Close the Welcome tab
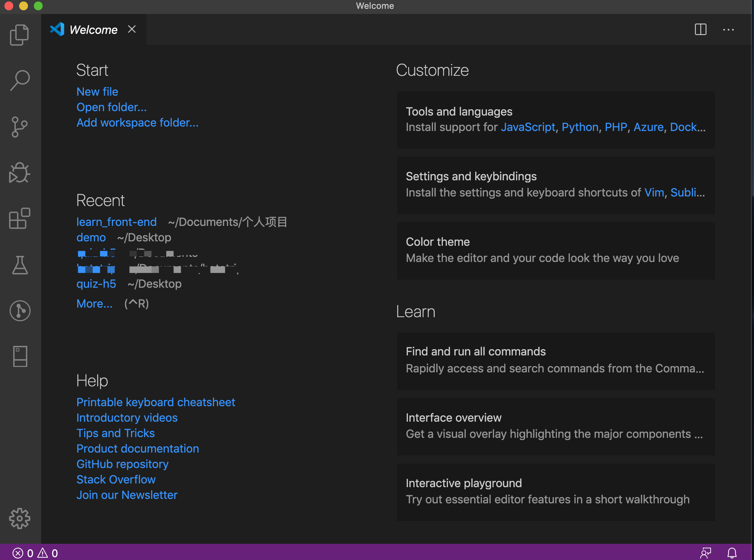 (132, 29)
